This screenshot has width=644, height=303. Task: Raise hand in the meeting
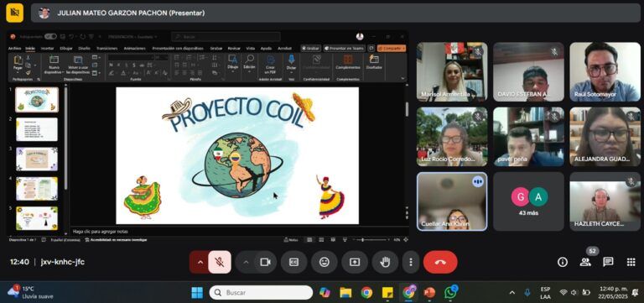385,263
